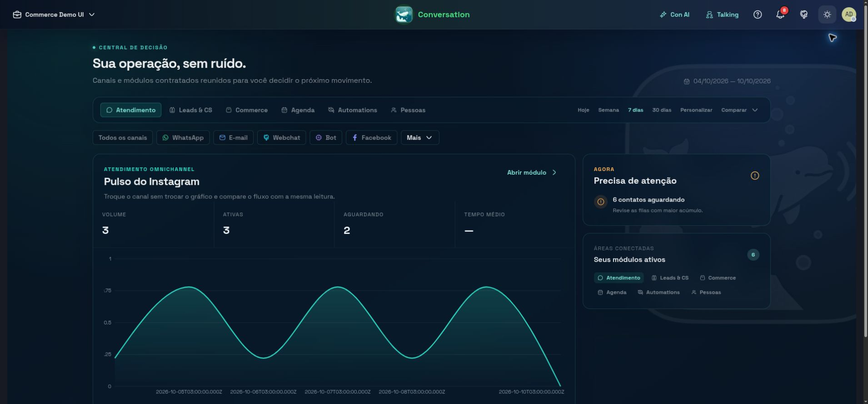
Task: Filter by the Bot channel
Action: (326, 138)
